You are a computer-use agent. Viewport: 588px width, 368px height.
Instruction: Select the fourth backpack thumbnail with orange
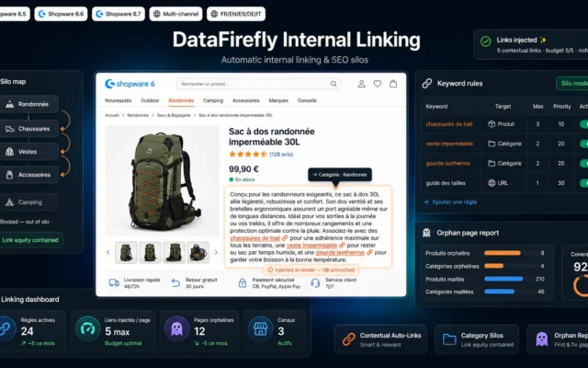coord(198,252)
